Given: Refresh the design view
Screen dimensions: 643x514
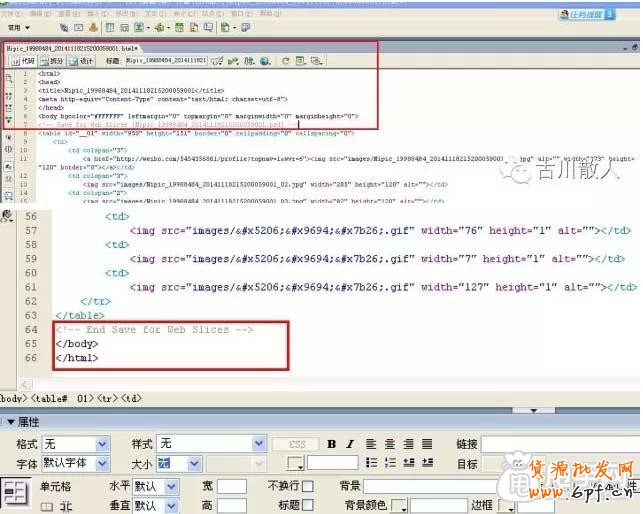Looking at the screenshot, I should [285, 61].
